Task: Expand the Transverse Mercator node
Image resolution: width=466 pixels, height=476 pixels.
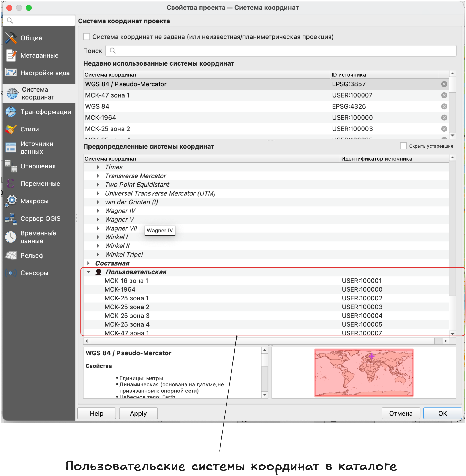Action: click(98, 176)
